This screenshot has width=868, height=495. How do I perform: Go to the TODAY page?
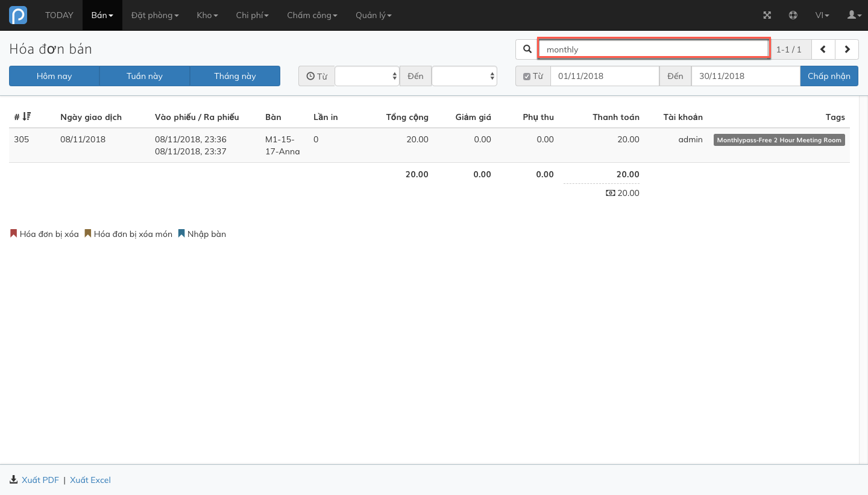59,15
